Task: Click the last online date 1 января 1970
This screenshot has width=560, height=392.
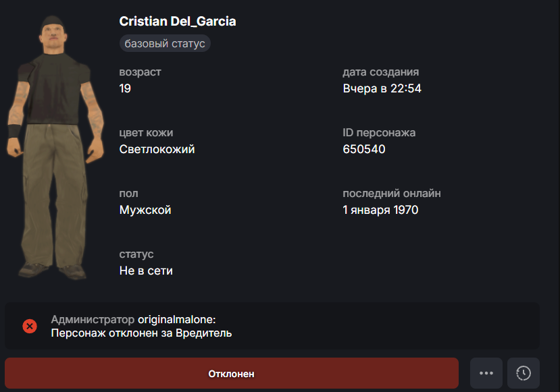Action: point(380,210)
